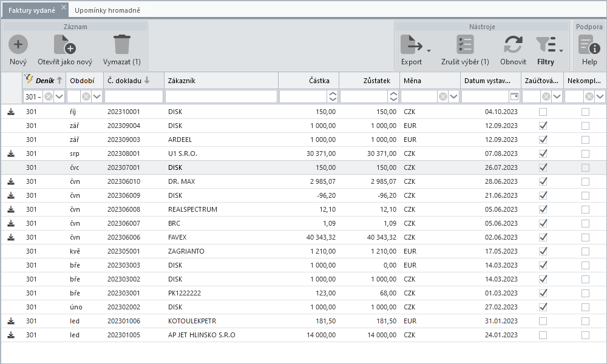Image resolution: width=607 pixels, height=364 pixels.
Task: Select the Faktury vydané tab
Action: pos(32,10)
